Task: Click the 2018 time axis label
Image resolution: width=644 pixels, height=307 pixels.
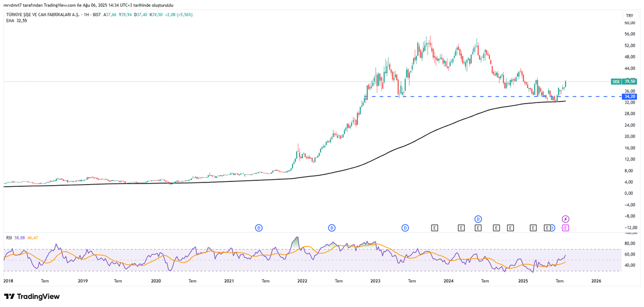Action: coord(9,281)
